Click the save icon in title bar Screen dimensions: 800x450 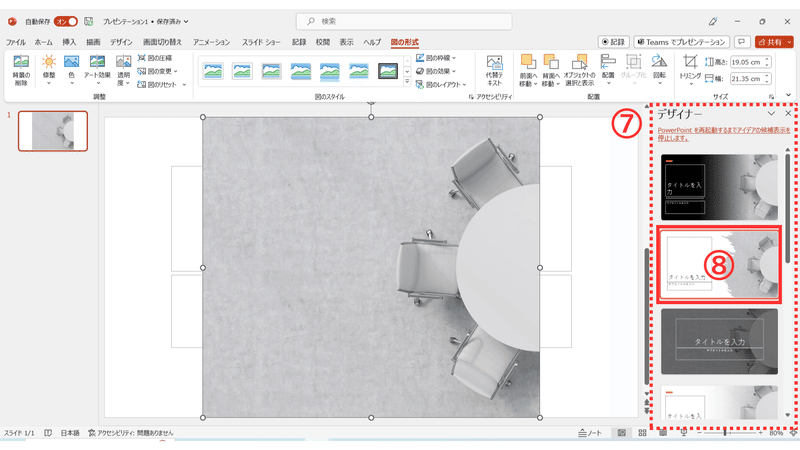coord(89,21)
